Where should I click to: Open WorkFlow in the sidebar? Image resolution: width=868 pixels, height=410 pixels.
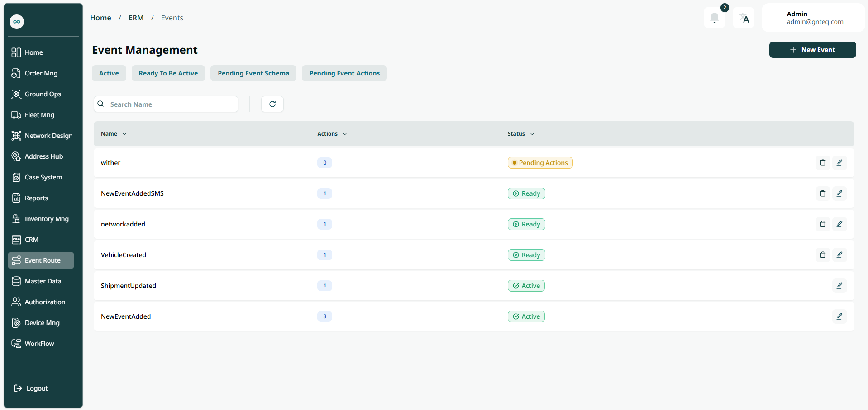(41, 344)
